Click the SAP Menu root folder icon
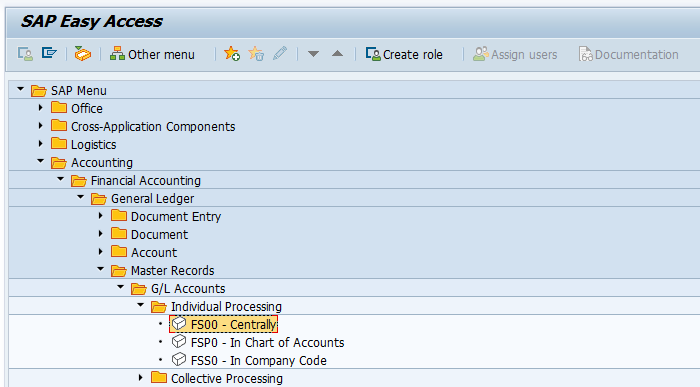This screenshot has height=387, width=700. point(38,91)
